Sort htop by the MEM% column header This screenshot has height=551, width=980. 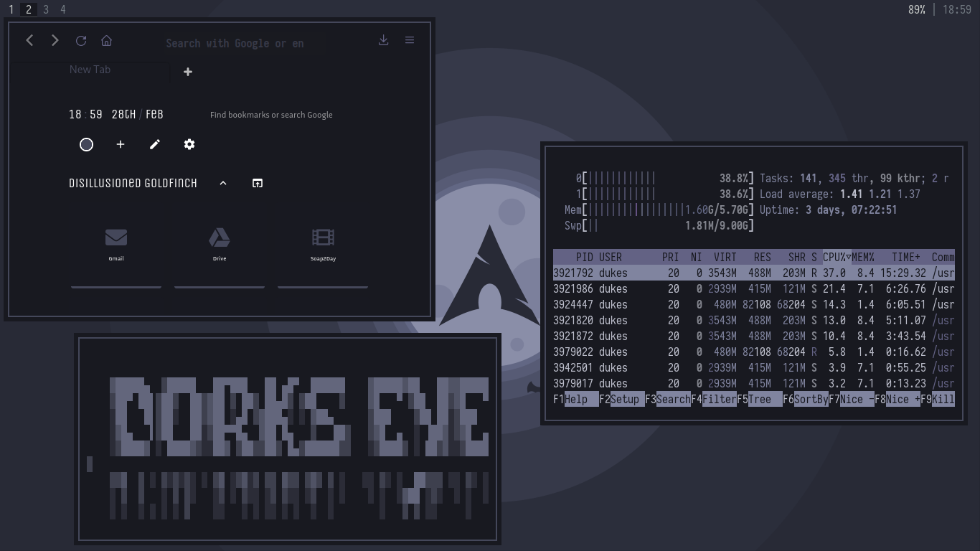[863, 257]
